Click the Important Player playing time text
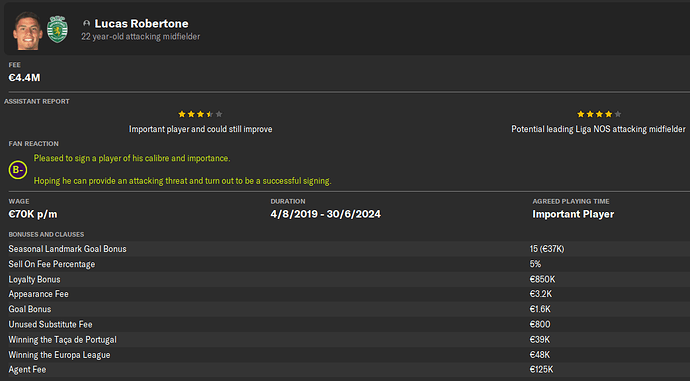The height and width of the screenshot is (381, 690). tap(573, 214)
